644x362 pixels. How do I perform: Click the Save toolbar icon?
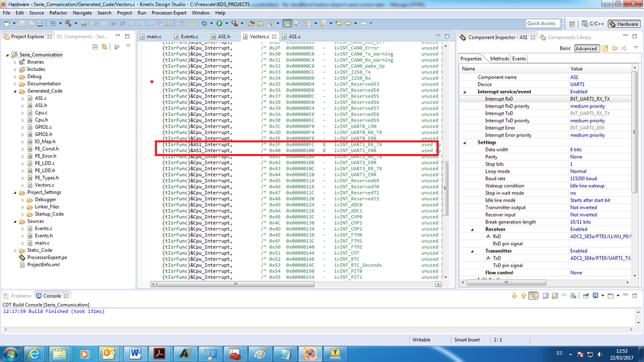tap(22, 23)
